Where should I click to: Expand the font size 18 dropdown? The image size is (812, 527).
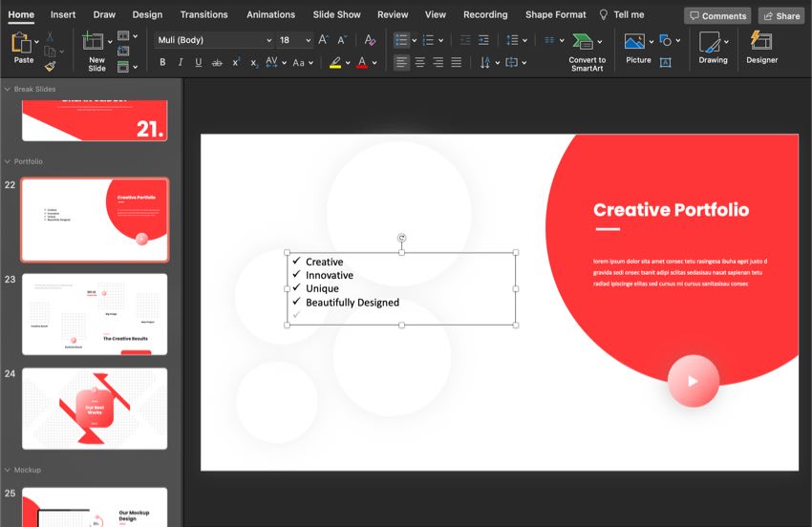308,40
